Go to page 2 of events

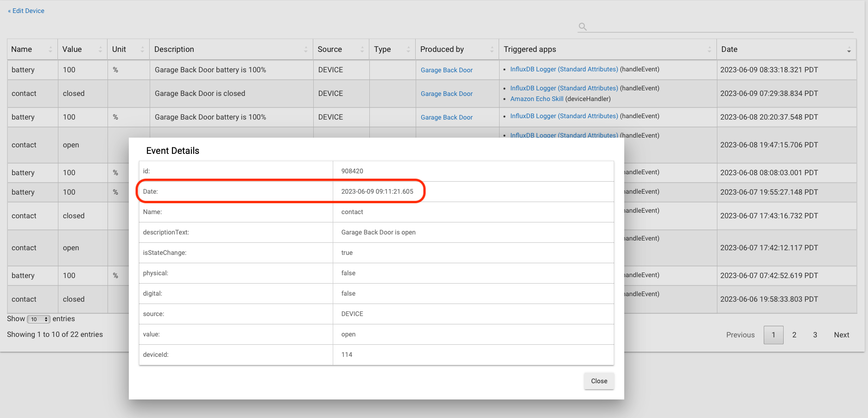(794, 335)
